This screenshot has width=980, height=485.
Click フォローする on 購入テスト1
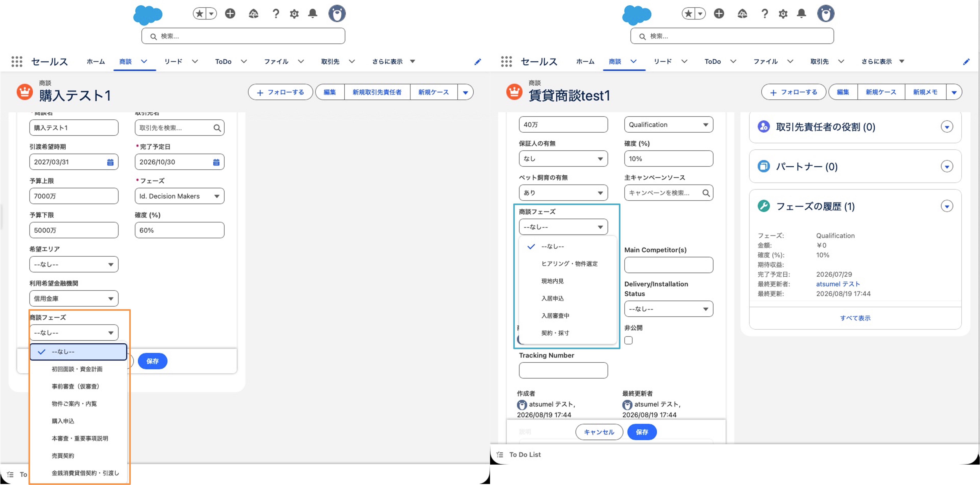280,92
